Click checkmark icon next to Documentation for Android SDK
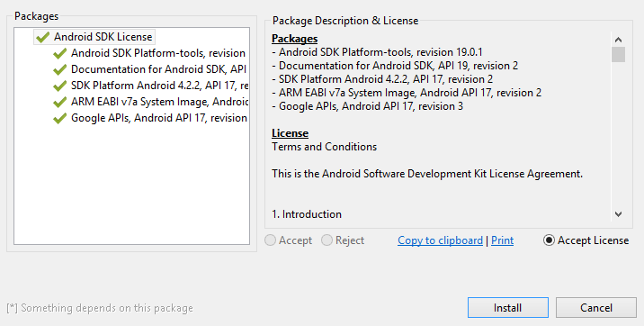The width and height of the screenshot is (644, 326). pos(60,69)
